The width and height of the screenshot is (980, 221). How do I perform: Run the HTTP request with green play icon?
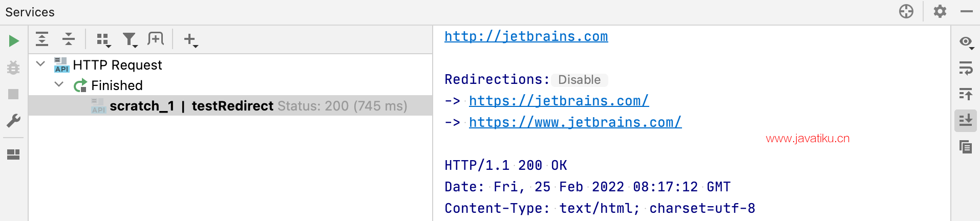(x=14, y=41)
